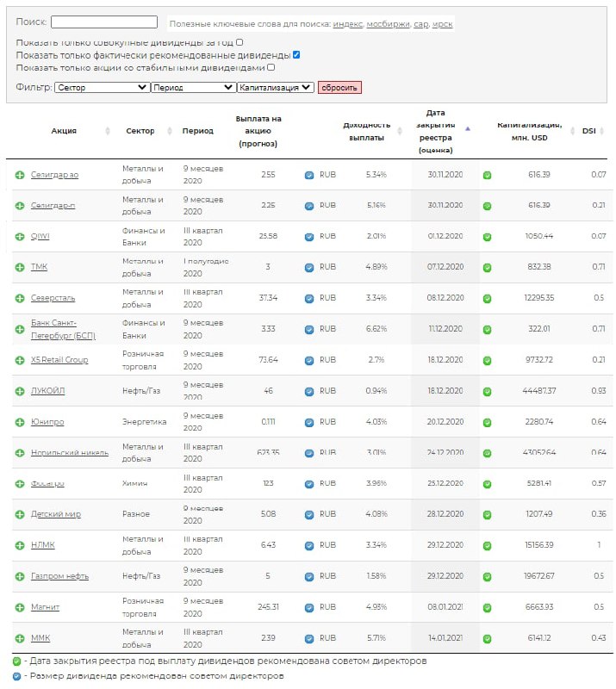Click blue dividend-recommended icon in Магнит row
Screen dimensions: 616x689
[x=309, y=608]
